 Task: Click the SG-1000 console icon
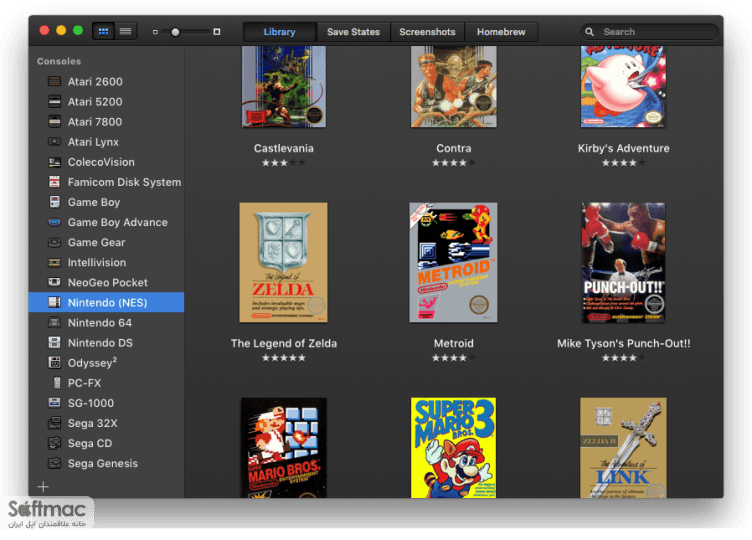[x=55, y=403]
